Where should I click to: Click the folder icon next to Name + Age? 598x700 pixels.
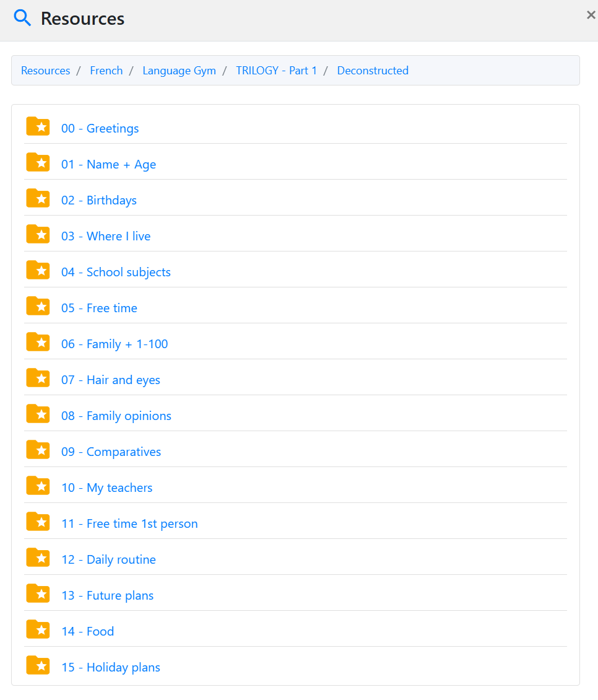tap(38, 162)
